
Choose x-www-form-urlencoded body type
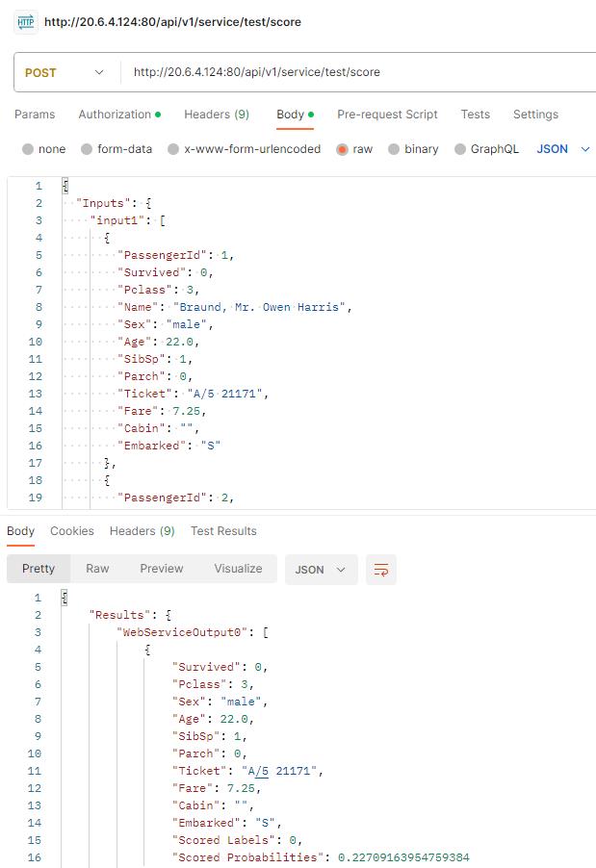173,149
